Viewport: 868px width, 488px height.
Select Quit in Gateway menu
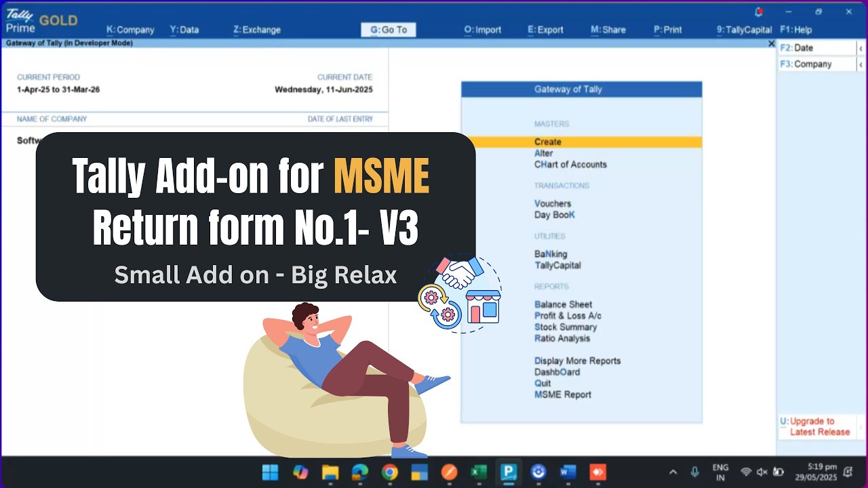[542, 384]
